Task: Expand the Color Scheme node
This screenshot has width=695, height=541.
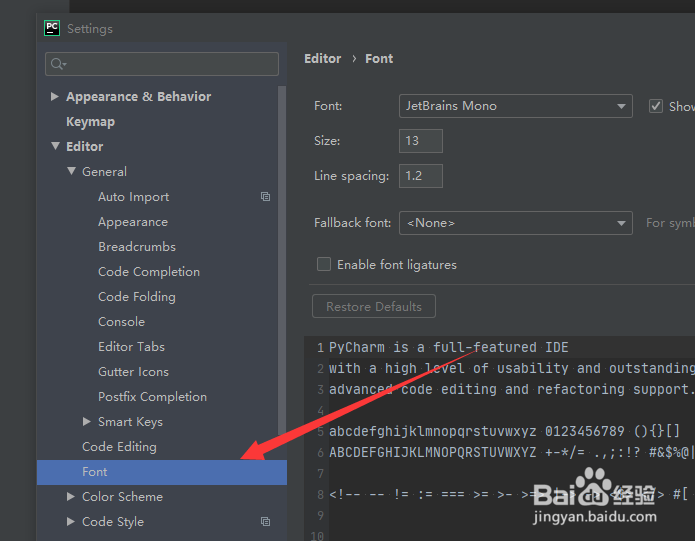Action: click(x=70, y=496)
